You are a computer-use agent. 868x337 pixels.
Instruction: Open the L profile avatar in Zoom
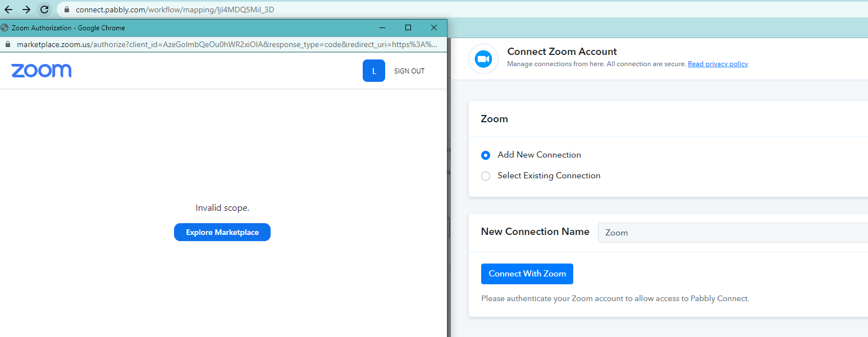coord(374,71)
